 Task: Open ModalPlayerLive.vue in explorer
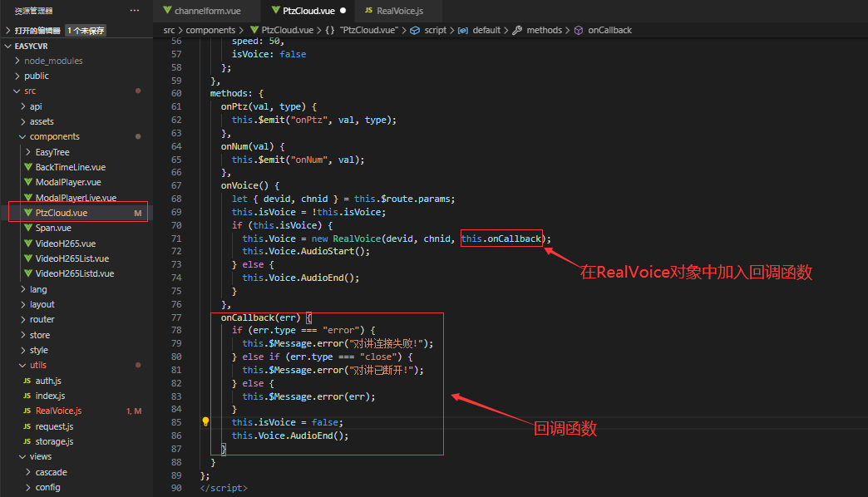(76, 198)
